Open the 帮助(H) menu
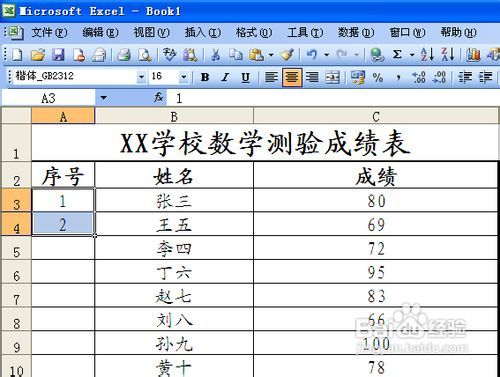The height and width of the screenshot is (377, 500). coord(458,33)
